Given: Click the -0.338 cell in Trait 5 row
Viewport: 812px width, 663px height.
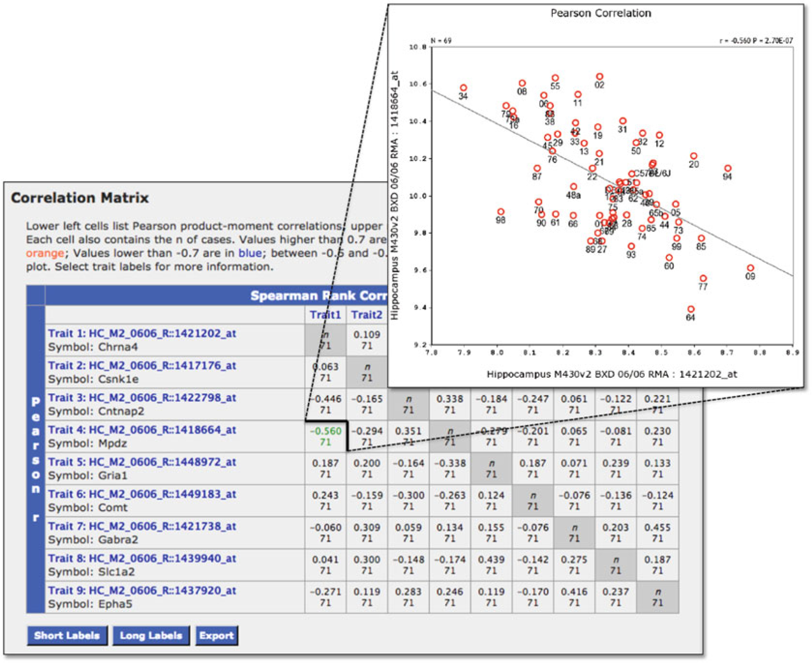Looking at the screenshot, I should point(450,469).
